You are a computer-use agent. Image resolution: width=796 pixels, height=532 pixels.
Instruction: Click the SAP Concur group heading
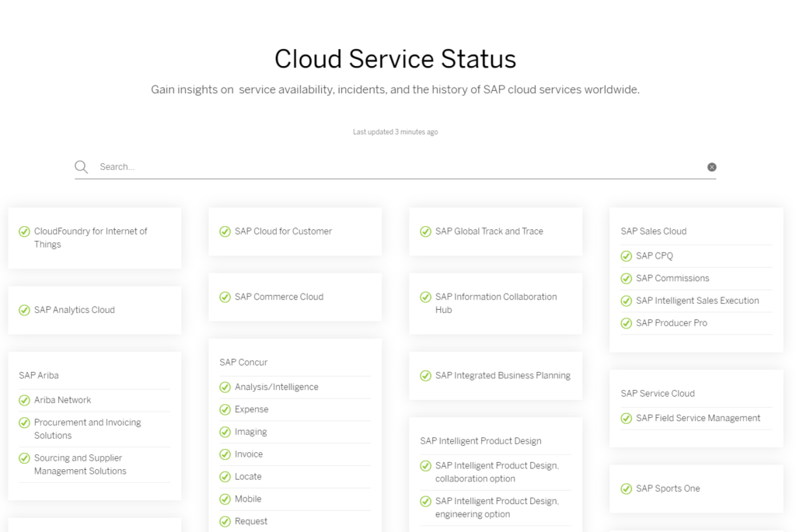point(243,362)
